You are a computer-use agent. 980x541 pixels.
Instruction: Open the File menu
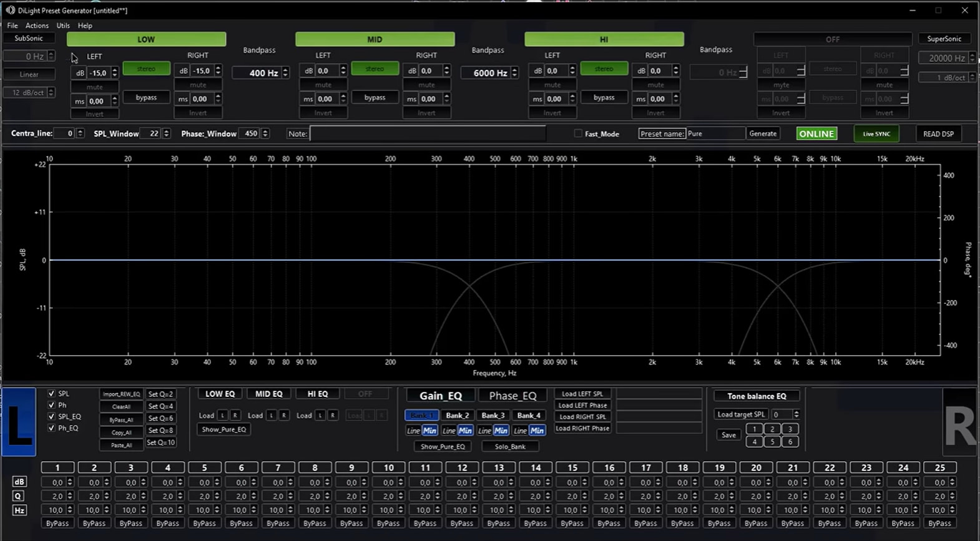[12, 26]
